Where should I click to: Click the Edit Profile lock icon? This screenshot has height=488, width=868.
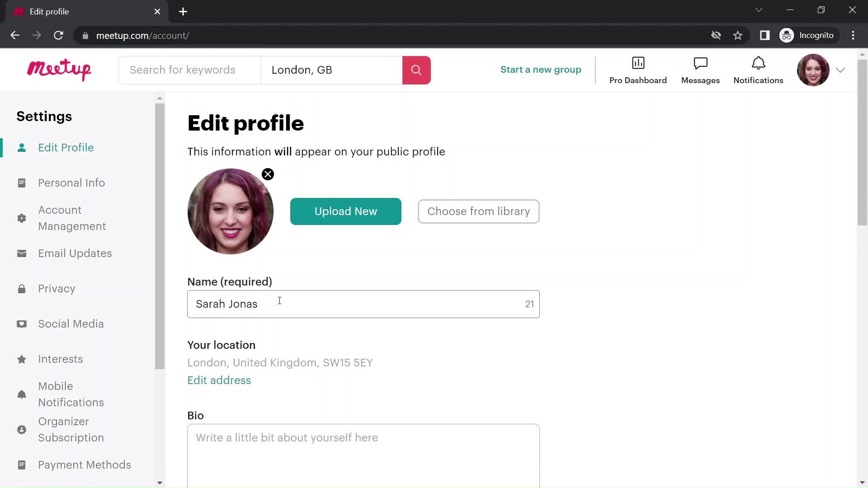[21, 288]
